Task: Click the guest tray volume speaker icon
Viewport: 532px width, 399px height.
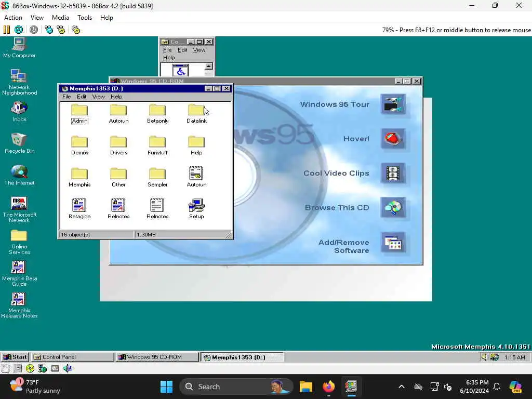Action: (485, 357)
